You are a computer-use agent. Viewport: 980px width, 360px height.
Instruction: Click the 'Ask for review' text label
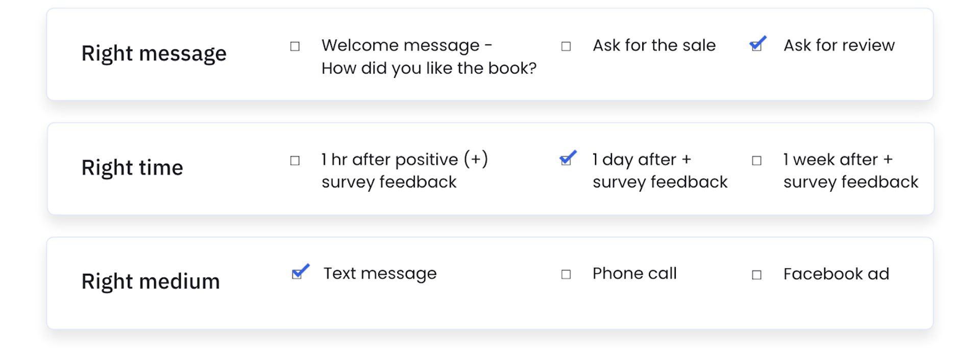point(839,45)
